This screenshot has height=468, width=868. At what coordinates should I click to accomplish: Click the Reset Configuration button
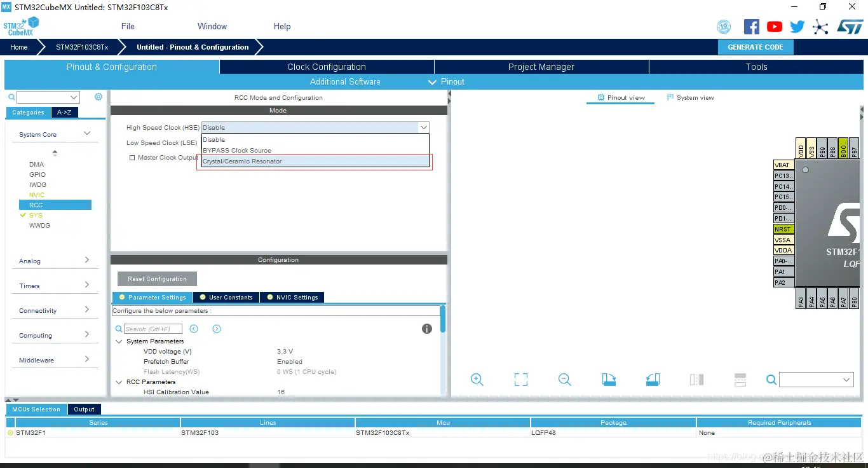(157, 279)
